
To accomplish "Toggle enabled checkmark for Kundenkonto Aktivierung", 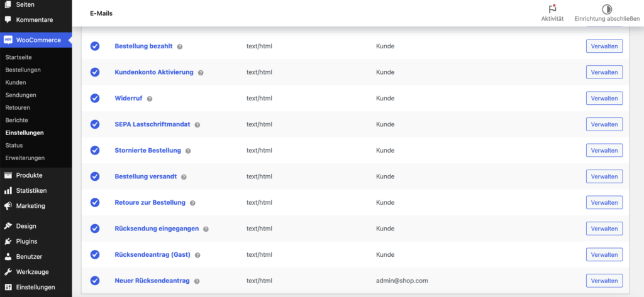I will point(95,72).
